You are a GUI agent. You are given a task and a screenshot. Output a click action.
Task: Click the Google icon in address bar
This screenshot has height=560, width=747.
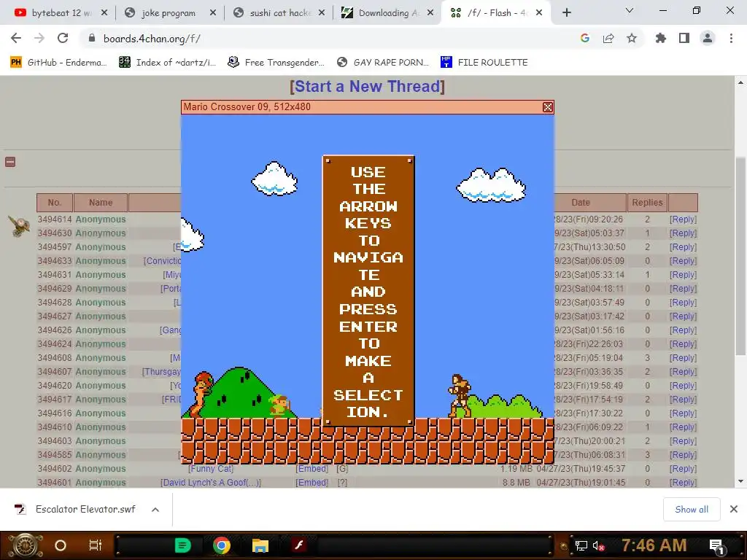[x=585, y=38]
